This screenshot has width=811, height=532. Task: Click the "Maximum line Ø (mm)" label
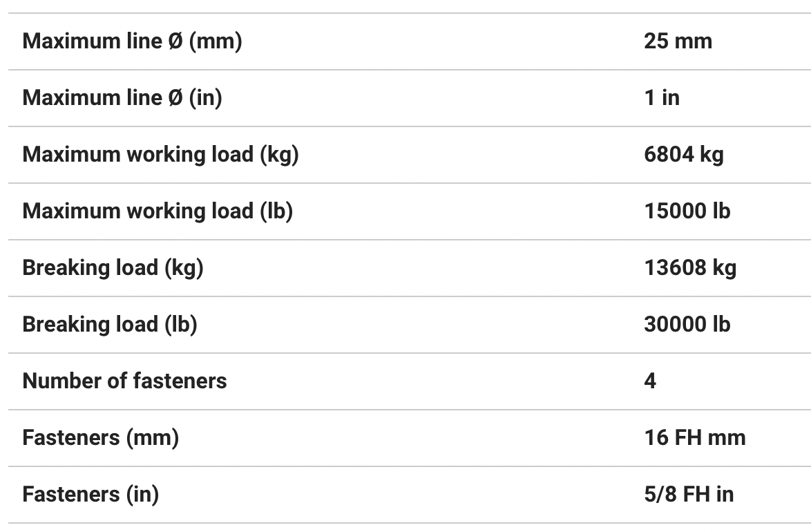[x=132, y=41]
